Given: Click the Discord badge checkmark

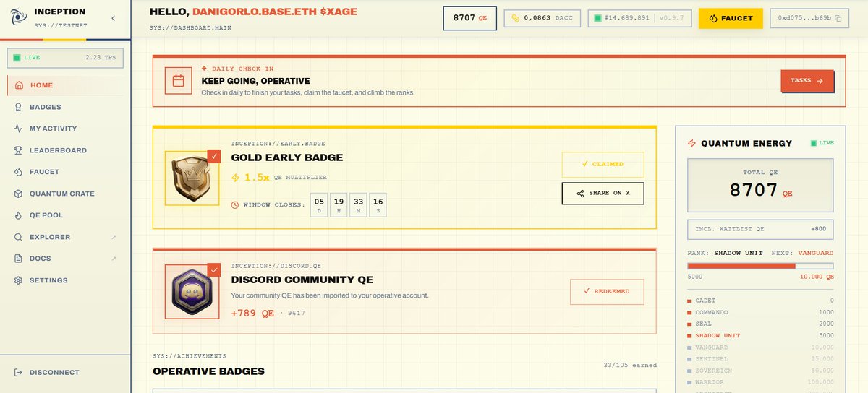Looking at the screenshot, I should tap(214, 270).
